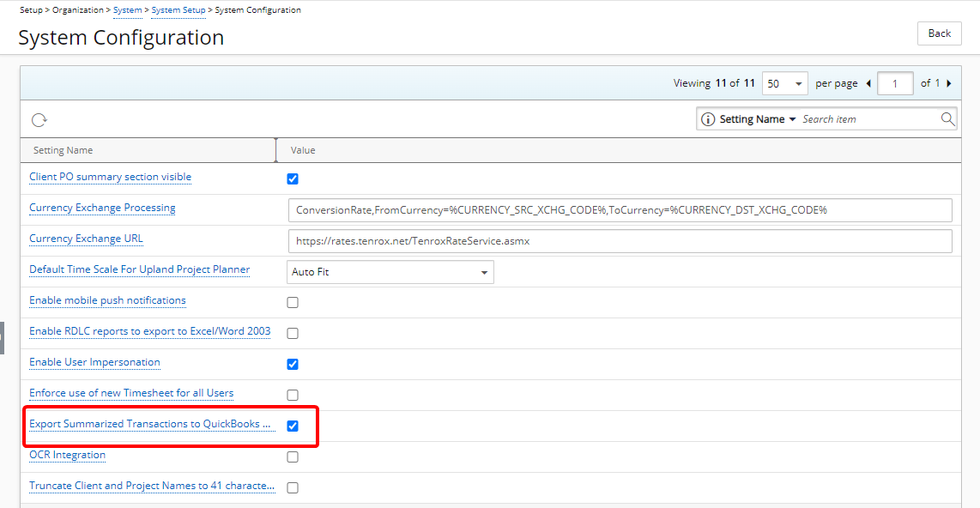The width and height of the screenshot is (980, 508).
Task: Open the 50 per page dropdown
Action: point(784,83)
